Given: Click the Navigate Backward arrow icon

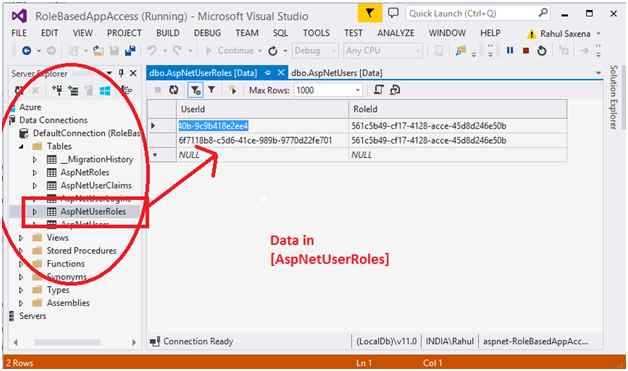Looking at the screenshot, I should coord(26,51).
